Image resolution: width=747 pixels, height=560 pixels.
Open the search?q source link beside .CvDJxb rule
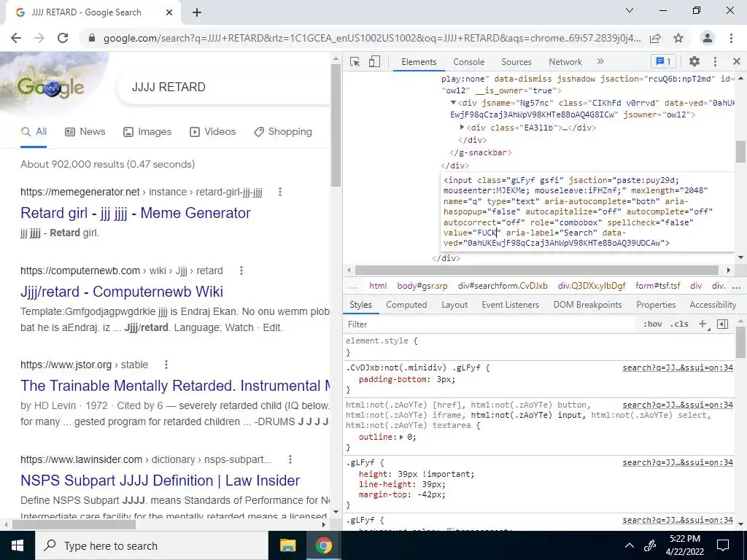click(x=678, y=367)
